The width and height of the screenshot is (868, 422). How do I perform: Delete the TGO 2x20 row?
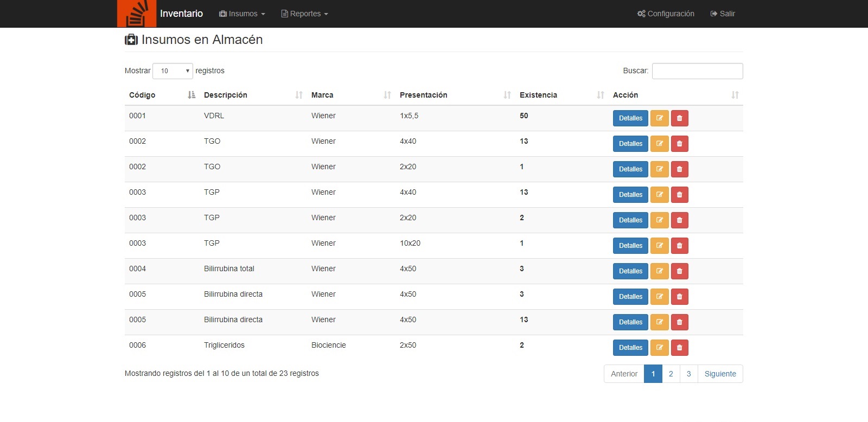[680, 169]
